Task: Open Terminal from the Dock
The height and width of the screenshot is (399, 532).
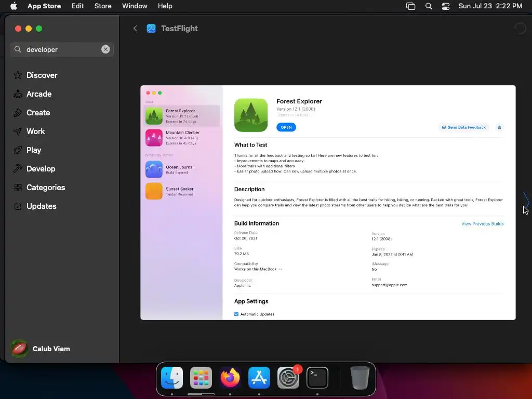Action: click(x=317, y=378)
